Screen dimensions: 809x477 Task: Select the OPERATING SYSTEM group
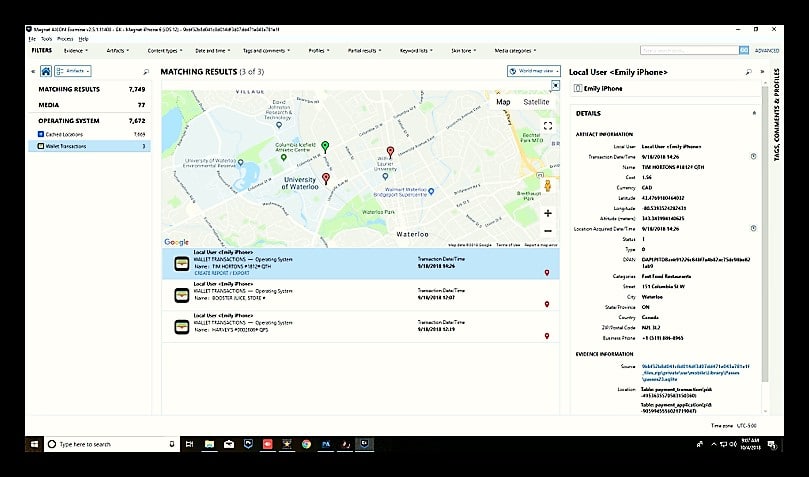(x=91, y=121)
